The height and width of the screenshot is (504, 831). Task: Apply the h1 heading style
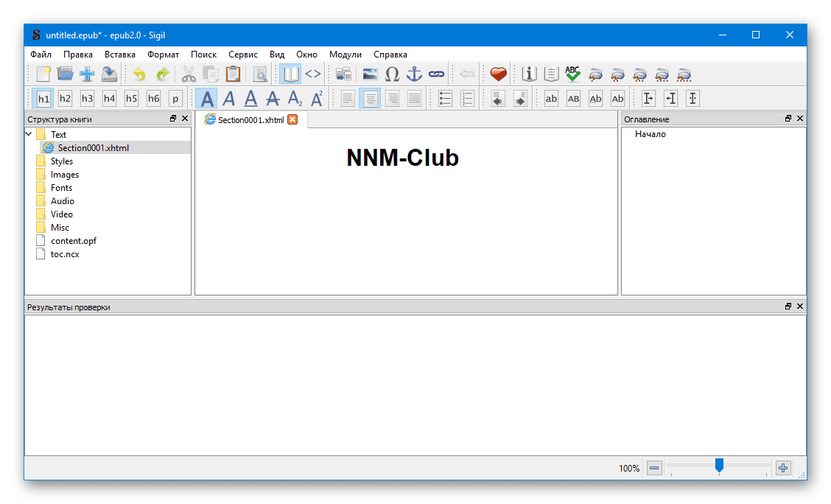[43, 99]
